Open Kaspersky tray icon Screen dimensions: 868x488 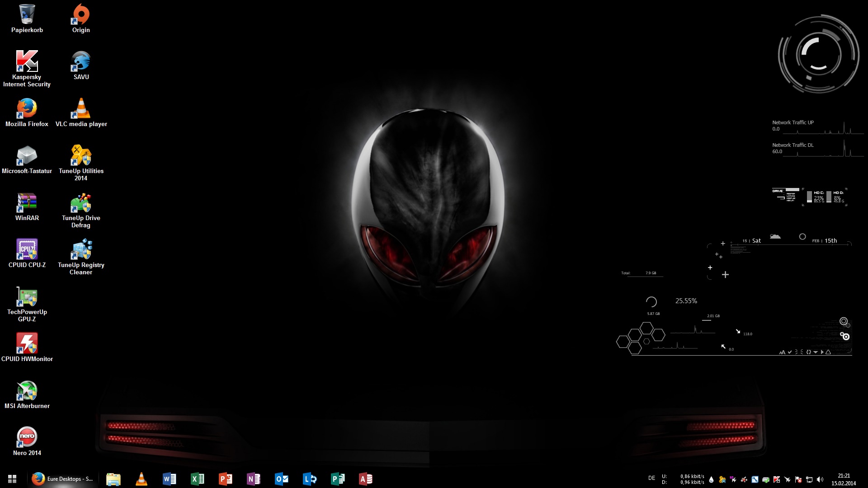777,479
